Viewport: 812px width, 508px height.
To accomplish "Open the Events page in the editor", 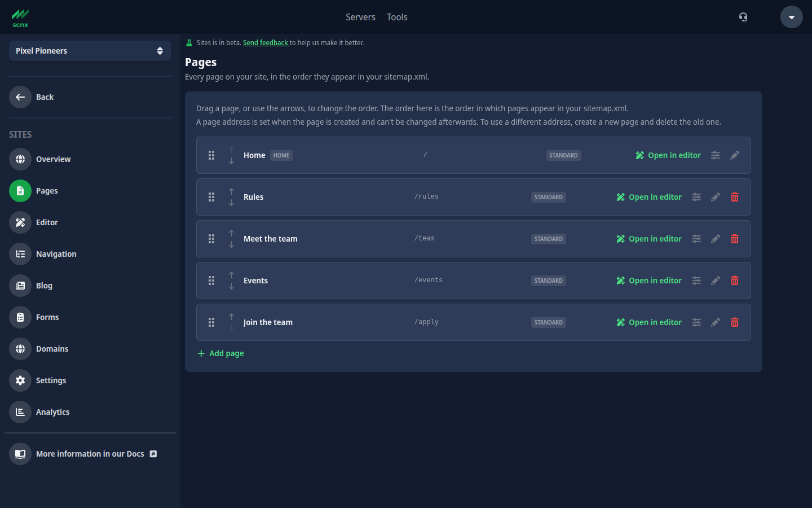I will 649,281.
